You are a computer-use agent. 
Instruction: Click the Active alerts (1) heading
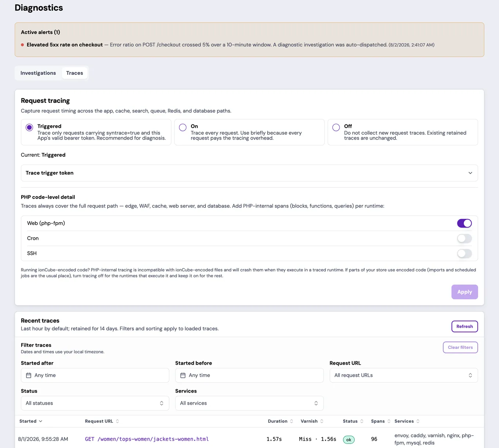[40, 32]
